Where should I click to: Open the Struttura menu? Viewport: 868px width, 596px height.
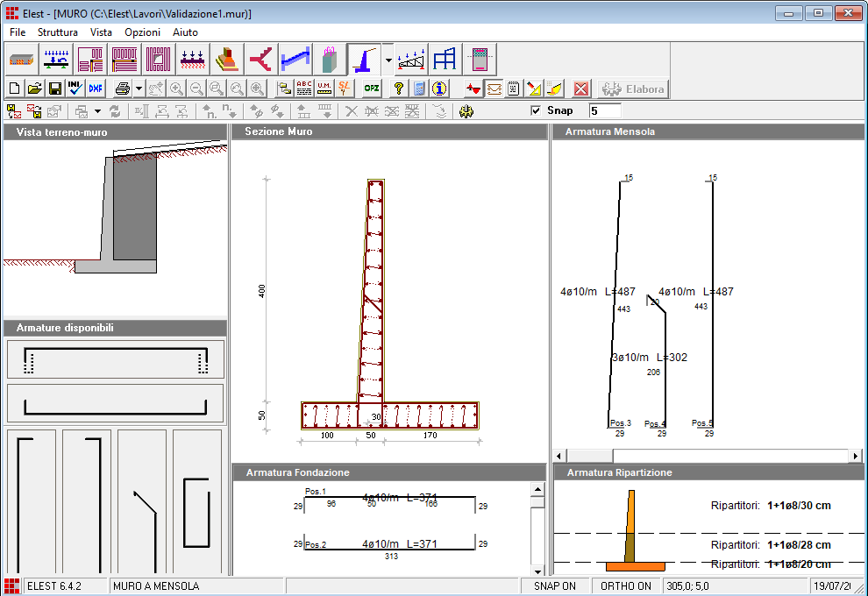(58, 32)
